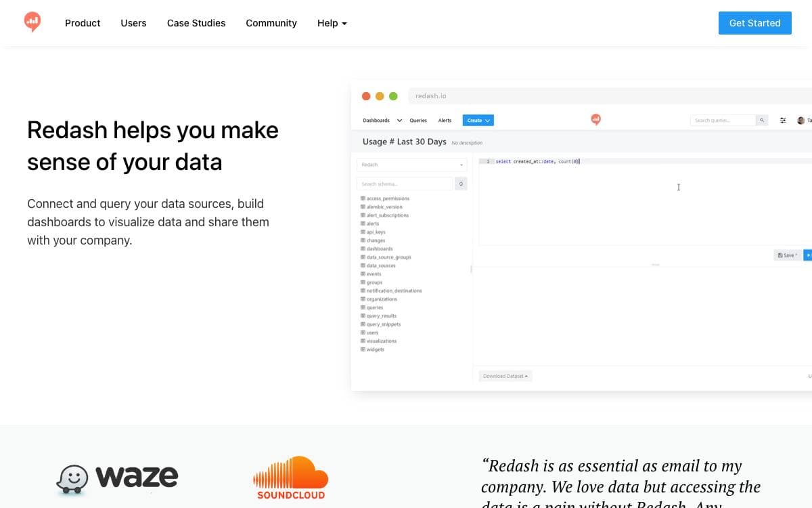The image size is (812, 508).
Task: Click the table icon beside data_source_groups
Action: [363, 257]
